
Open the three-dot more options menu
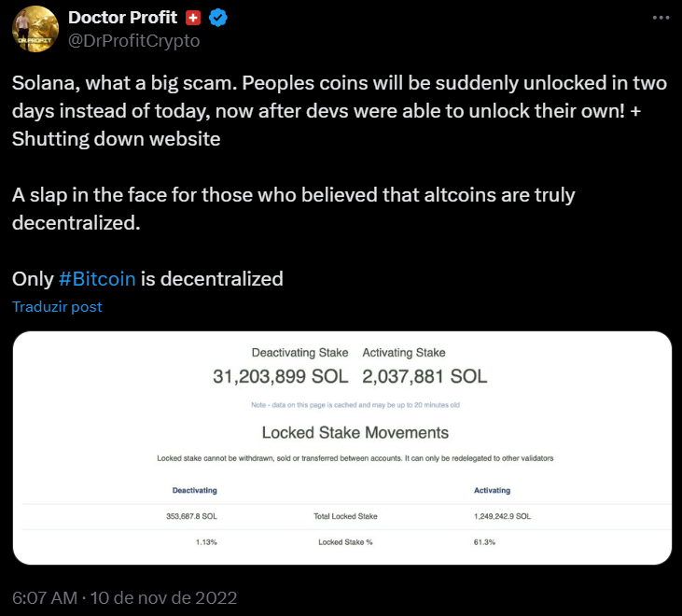(661, 18)
